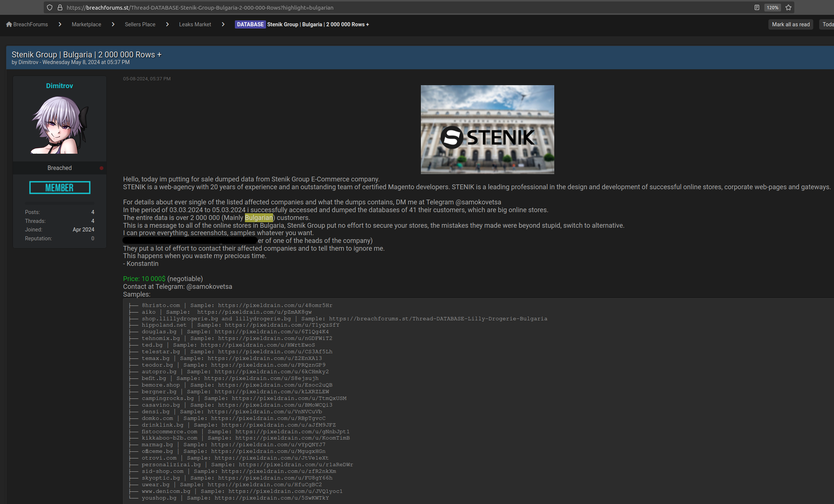Toggle reader view in the address bar
Image resolution: width=834 pixels, height=504 pixels.
point(757,7)
